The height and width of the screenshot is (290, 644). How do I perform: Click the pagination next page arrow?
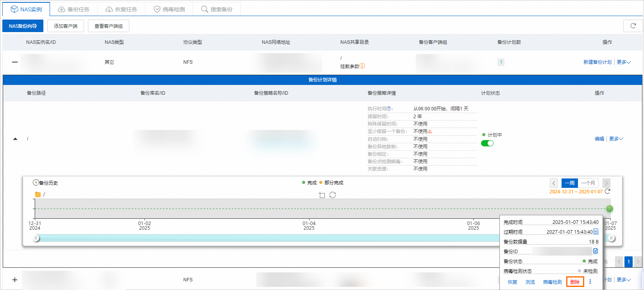coord(638,261)
